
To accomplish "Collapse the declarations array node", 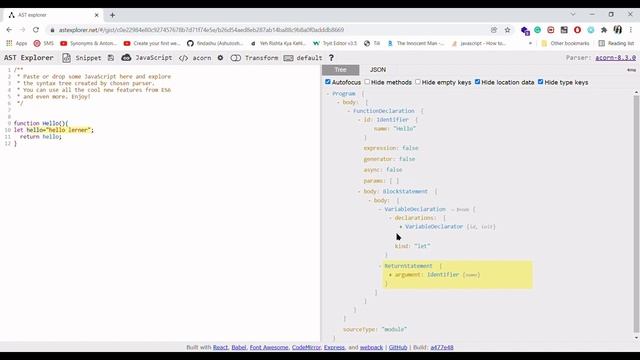I will [390, 218].
